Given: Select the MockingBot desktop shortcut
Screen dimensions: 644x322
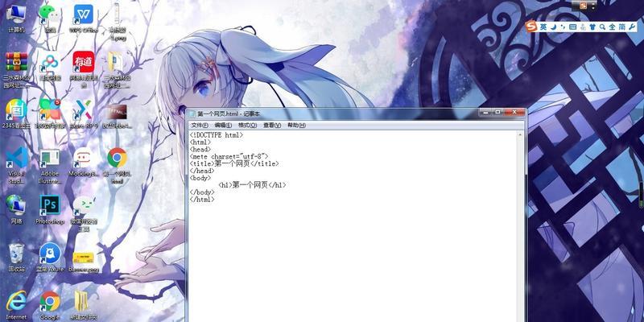Looking at the screenshot, I should (x=84, y=162).
